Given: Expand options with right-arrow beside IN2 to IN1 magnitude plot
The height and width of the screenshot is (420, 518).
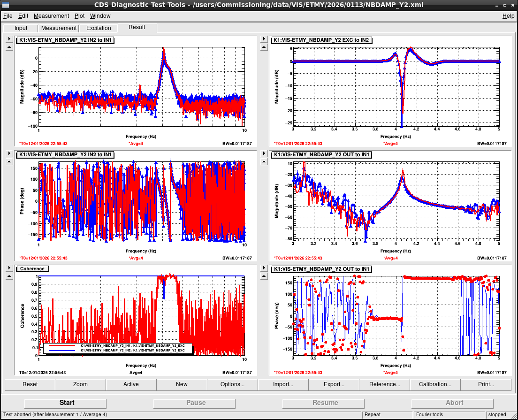Looking at the screenshot, I should pyautogui.click(x=9, y=39).
